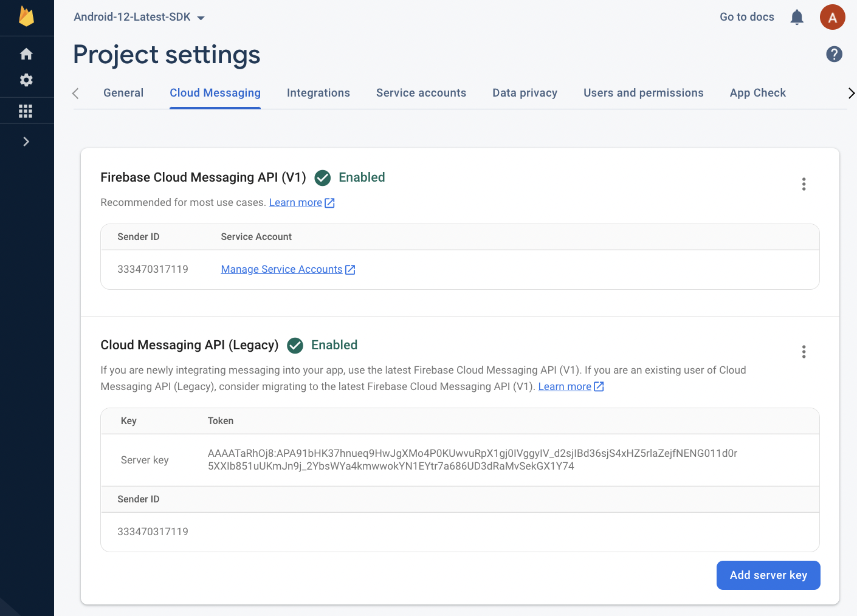Viewport: 857px width, 616px height.
Task: Click the Server key row label
Action: (x=145, y=460)
